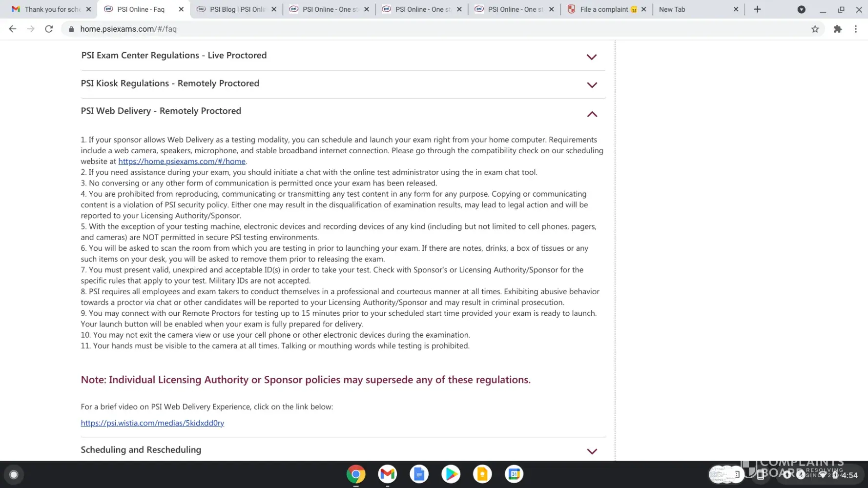Image resolution: width=868 pixels, height=488 pixels.
Task: Click the browser back arrow
Action: pyautogui.click(x=13, y=29)
